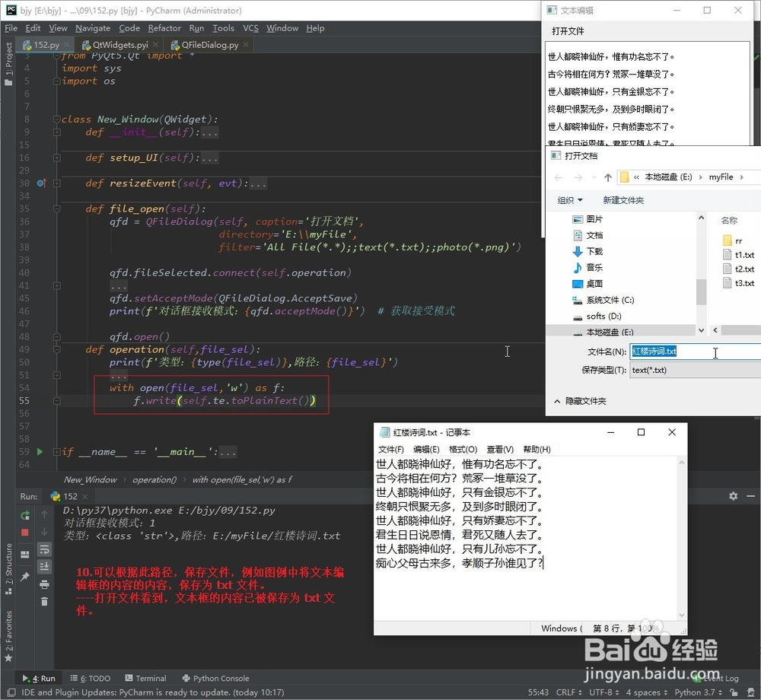
Task: Open the 6: TODO tool window button
Action: (x=91, y=678)
